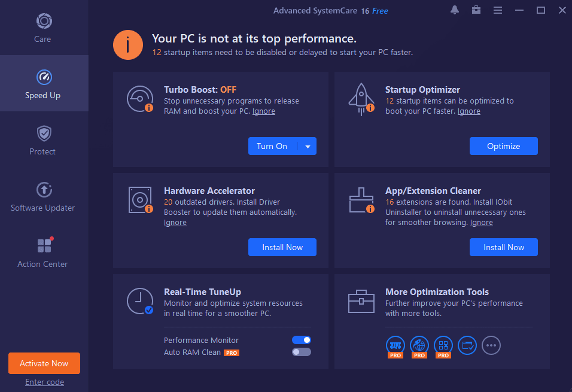
Task: Click the App/Extension Cleaner brush icon
Action: [x=361, y=200]
